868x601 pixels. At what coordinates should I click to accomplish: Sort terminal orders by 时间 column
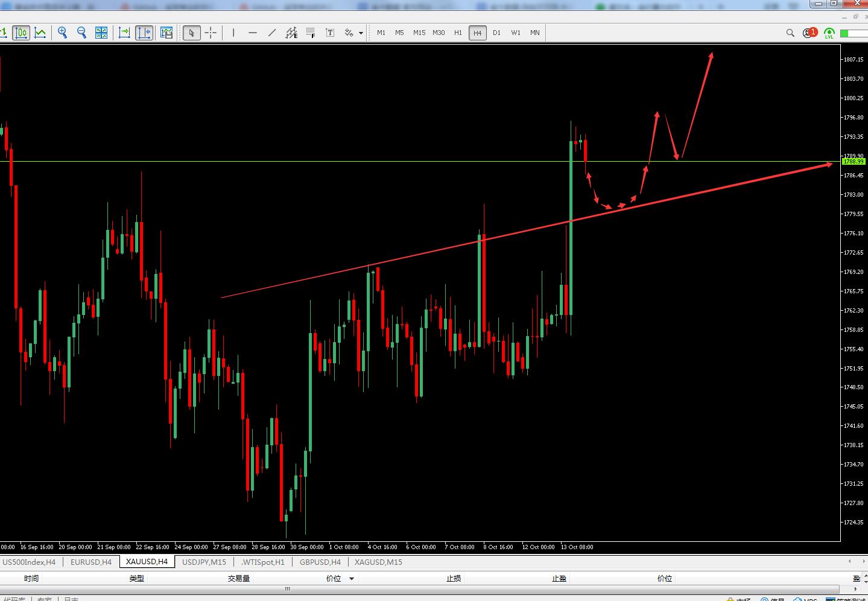click(x=31, y=579)
